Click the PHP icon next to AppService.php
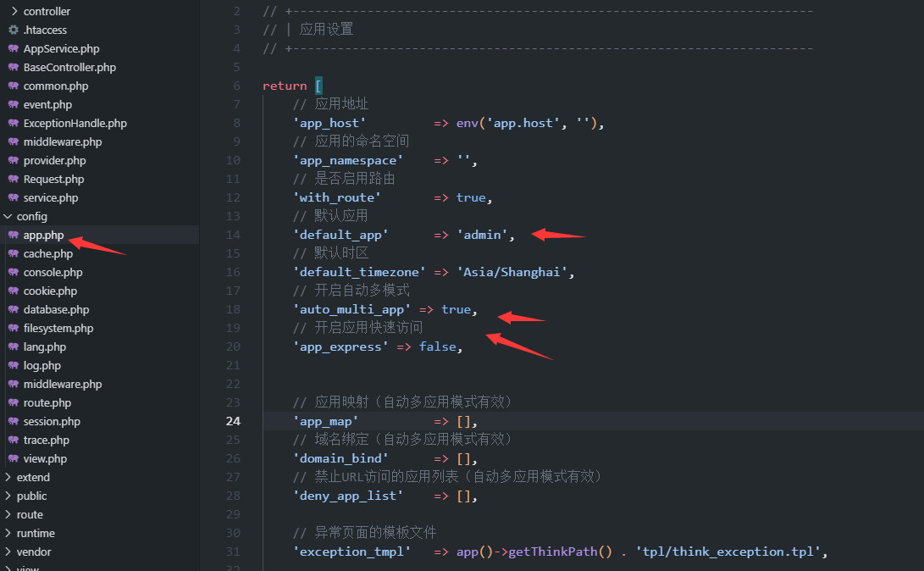 pyautogui.click(x=14, y=49)
